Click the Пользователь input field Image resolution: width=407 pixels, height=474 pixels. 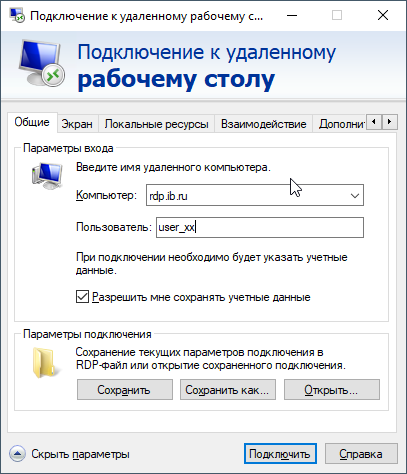coord(260,227)
